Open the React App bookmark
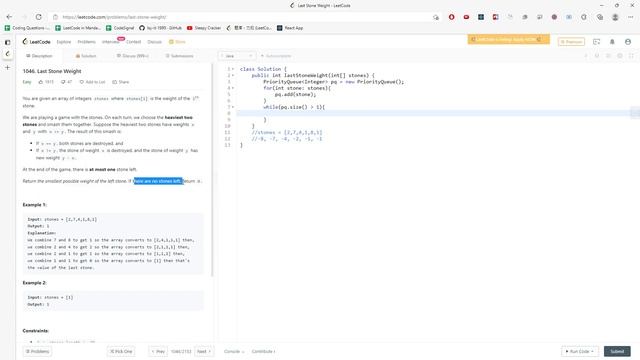640x360 pixels. tap(290, 28)
